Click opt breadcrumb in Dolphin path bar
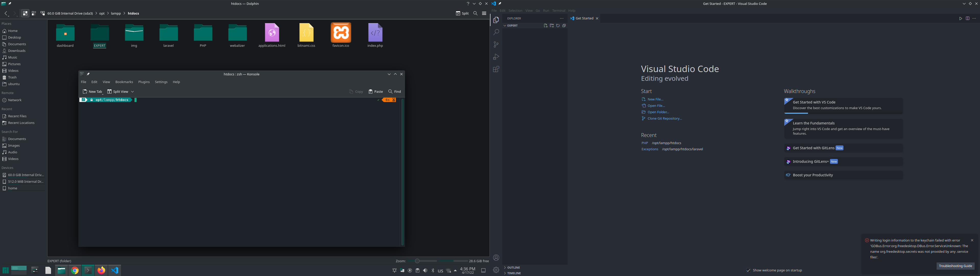The height and width of the screenshot is (276, 980). coord(102,13)
